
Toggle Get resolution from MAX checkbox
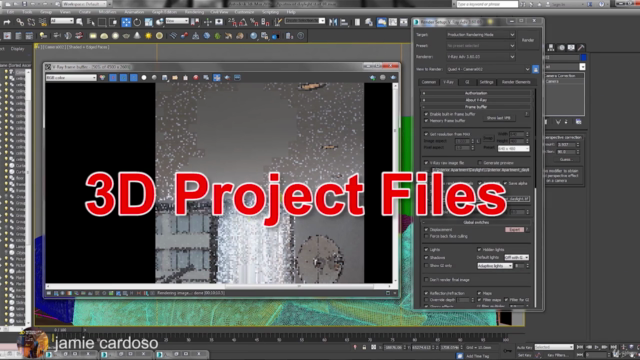tap(427, 134)
